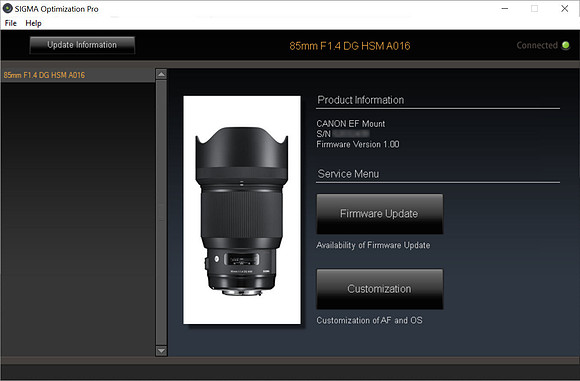Click the S/N serial number line
This screenshot has height=381, width=580.
pyautogui.click(x=343, y=134)
